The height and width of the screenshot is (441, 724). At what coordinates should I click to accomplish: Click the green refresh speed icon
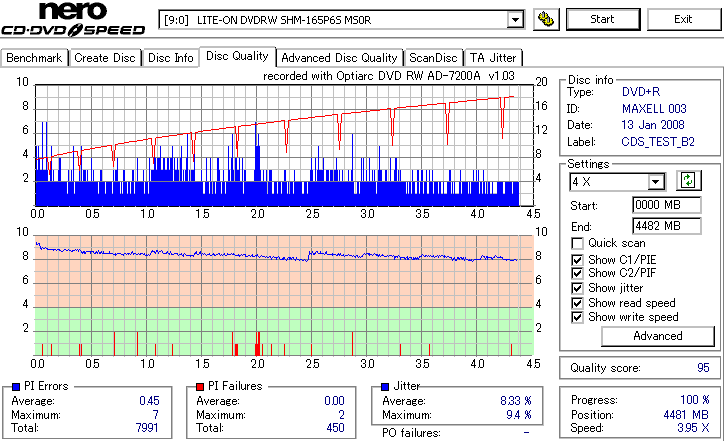[x=688, y=180]
